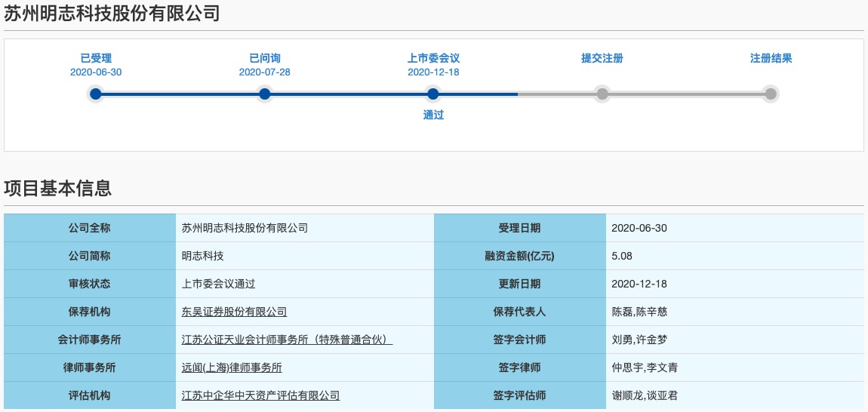Image resolution: width=868 pixels, height=412 pixels.
Task: Select the 已受理 stage label
Action: [96, 58]
